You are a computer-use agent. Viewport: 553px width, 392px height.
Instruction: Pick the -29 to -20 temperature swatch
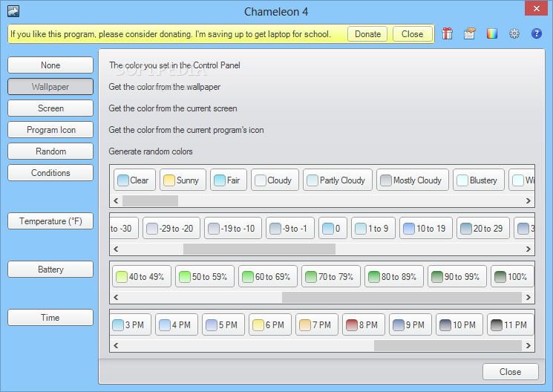point(171,229)
